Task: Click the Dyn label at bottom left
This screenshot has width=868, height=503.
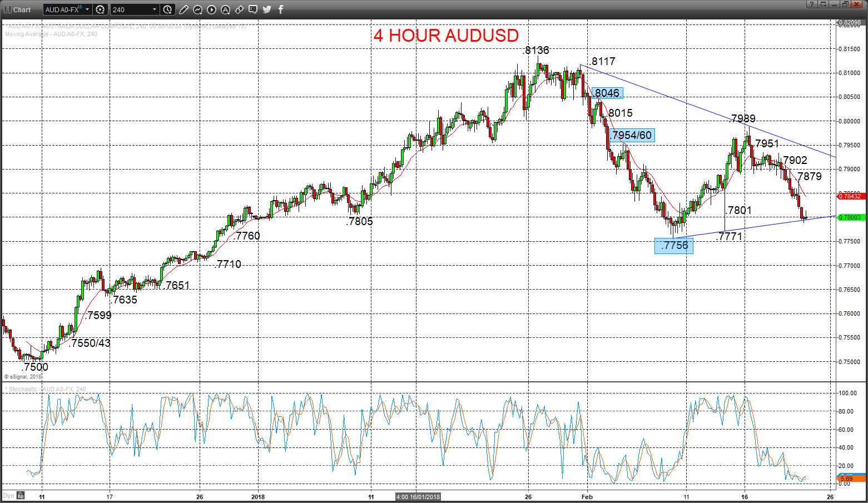Action: pos(8,496)
